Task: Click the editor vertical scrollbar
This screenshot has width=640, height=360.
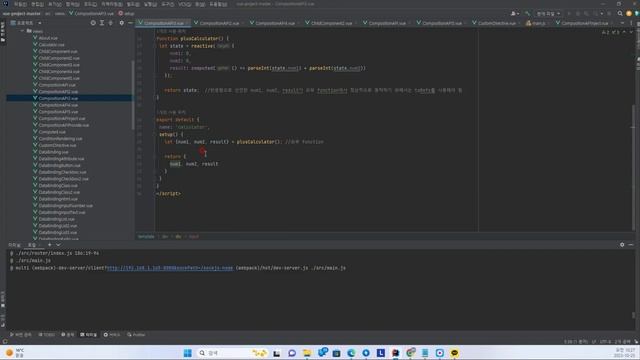Action: pyautogui.click(x=633, y=167)
